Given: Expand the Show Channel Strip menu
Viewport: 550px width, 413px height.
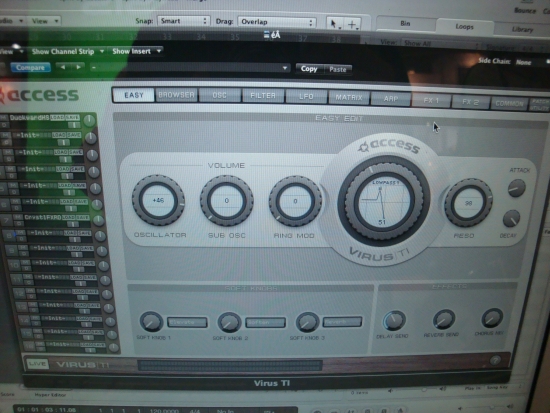Looking at the screenshot, I should tap(68, 52).
